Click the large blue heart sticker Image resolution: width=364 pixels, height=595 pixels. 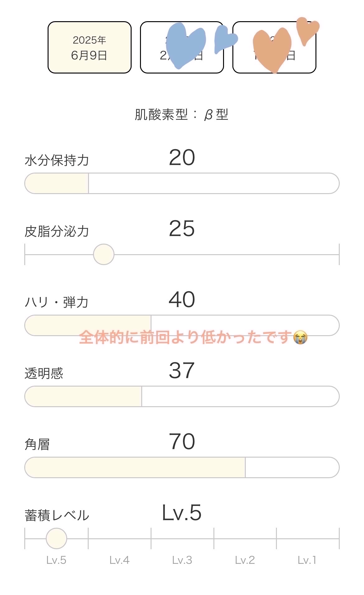coord(185,45)
